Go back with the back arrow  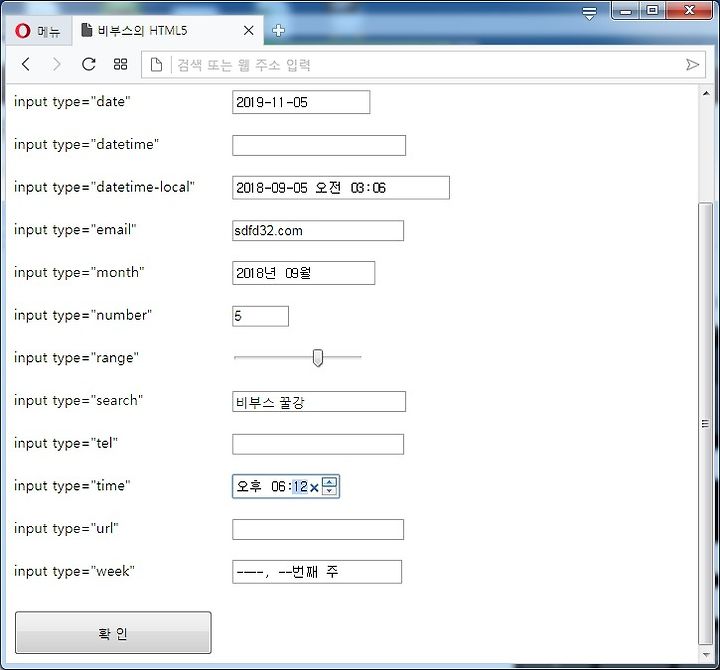coord(26,64)
